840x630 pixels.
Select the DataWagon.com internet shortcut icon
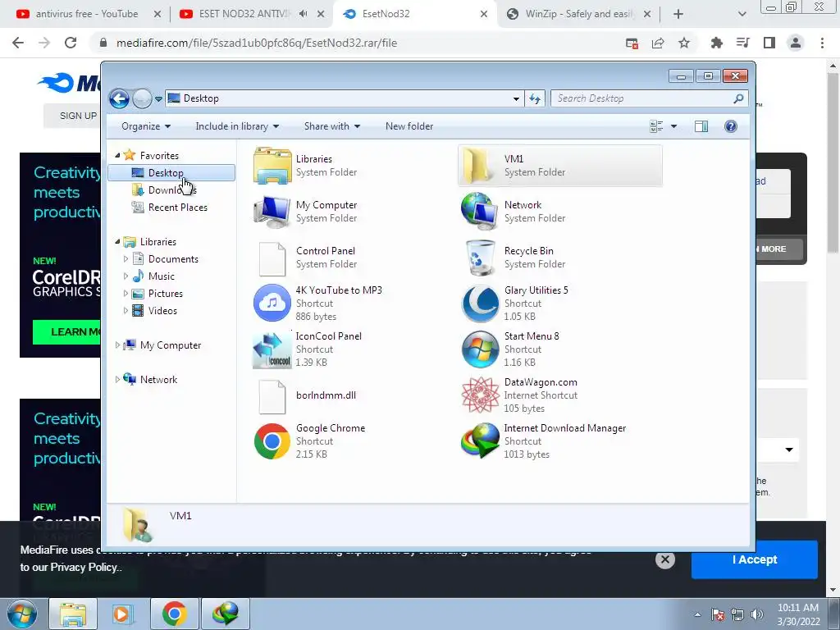coord(480,395)
